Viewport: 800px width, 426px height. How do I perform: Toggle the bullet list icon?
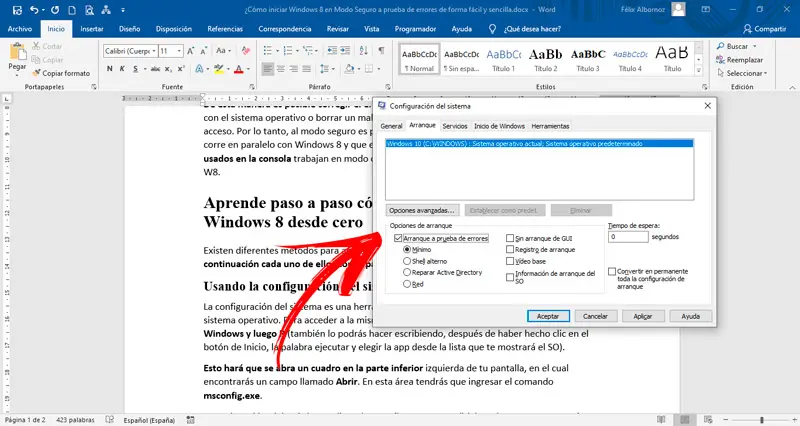tap(267, 51)
